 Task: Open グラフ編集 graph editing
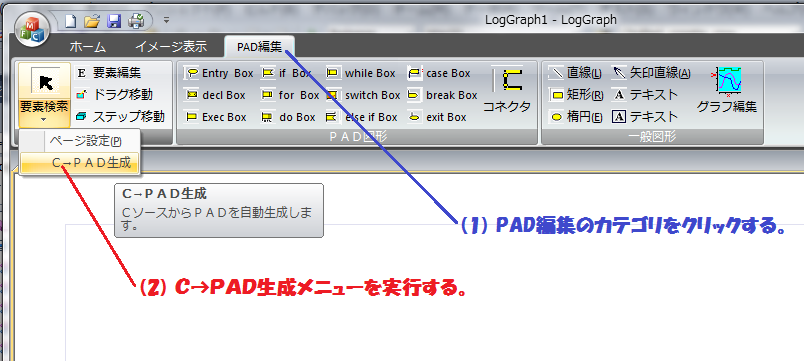(x=727, y=89)
